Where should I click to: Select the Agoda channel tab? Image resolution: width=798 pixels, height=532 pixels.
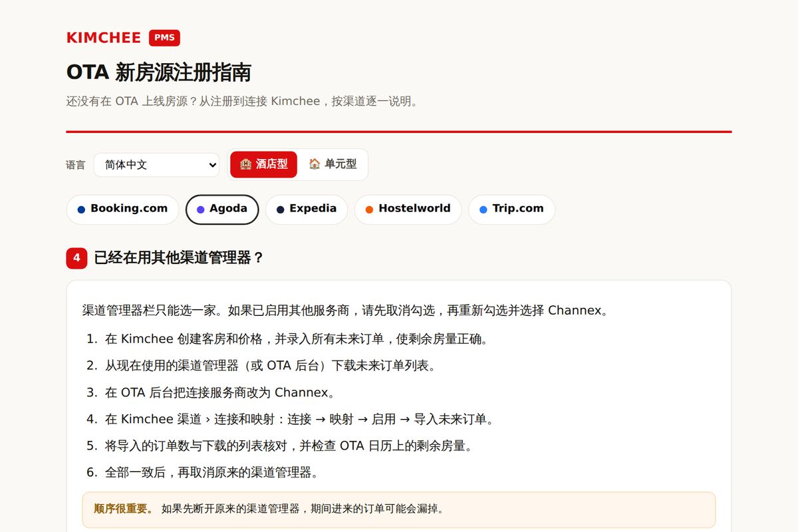coord(222,209)
